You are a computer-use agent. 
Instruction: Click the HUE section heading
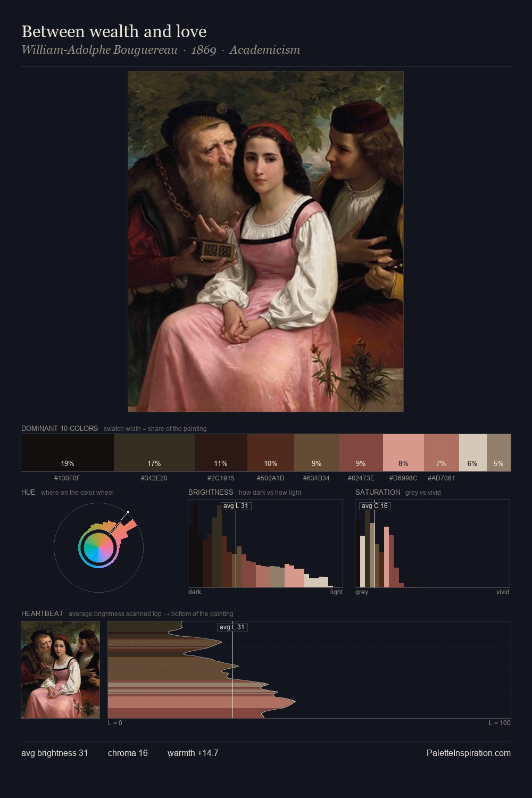click(28, 492)
